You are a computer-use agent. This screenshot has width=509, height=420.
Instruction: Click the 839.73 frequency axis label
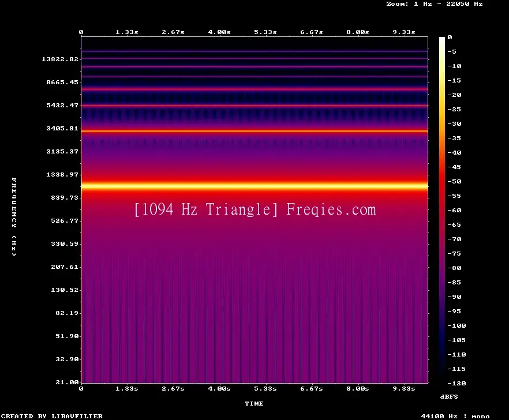click(x=65, y=197)
